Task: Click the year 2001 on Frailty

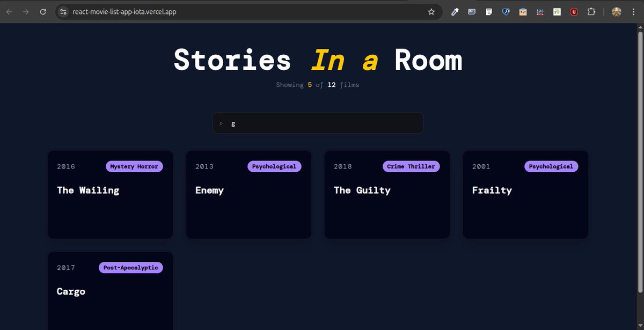Action: 481,166
